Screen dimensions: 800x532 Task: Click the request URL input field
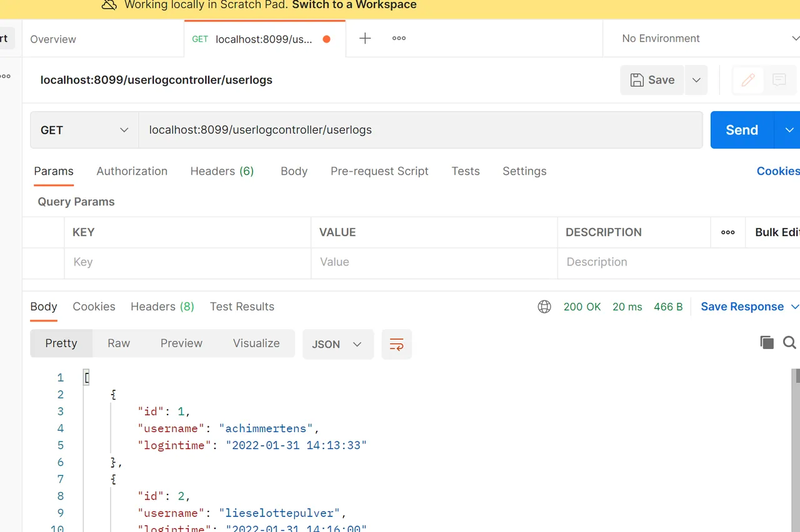coord(421,130)
